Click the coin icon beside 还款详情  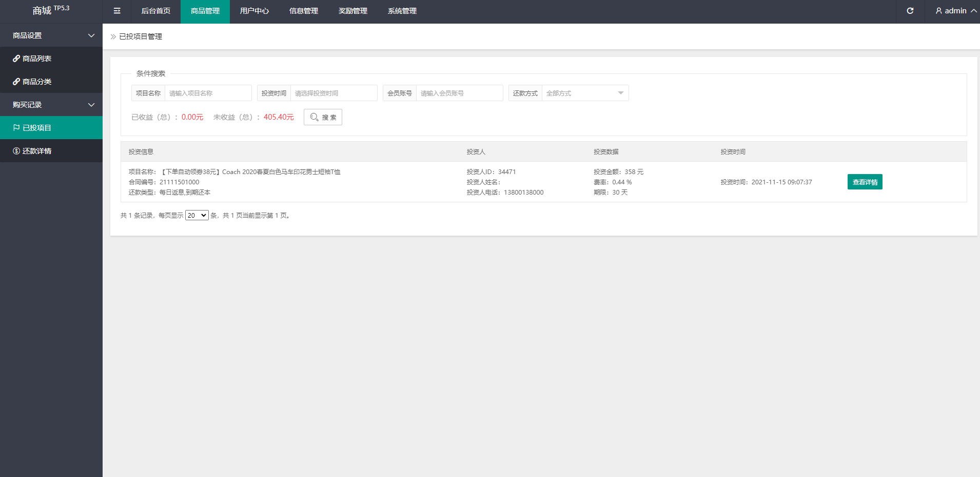pyautogui.click(x=16, y=151)
